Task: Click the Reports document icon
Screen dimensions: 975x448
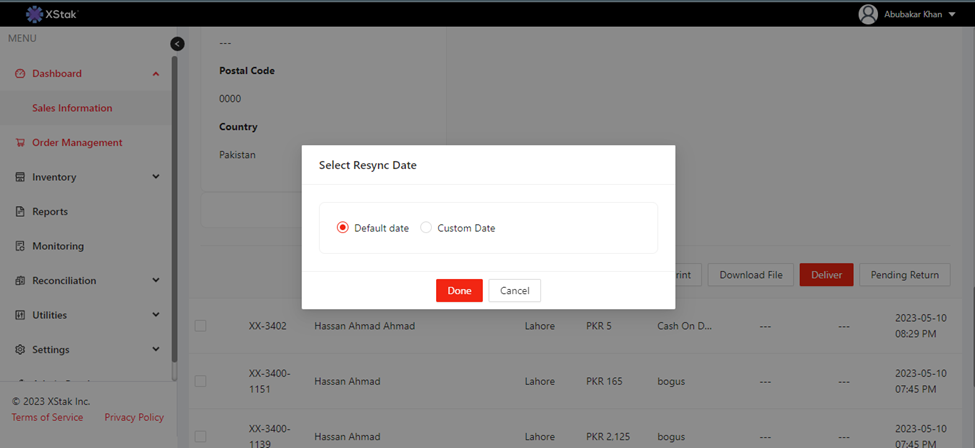Action: (x=20, y=212)
